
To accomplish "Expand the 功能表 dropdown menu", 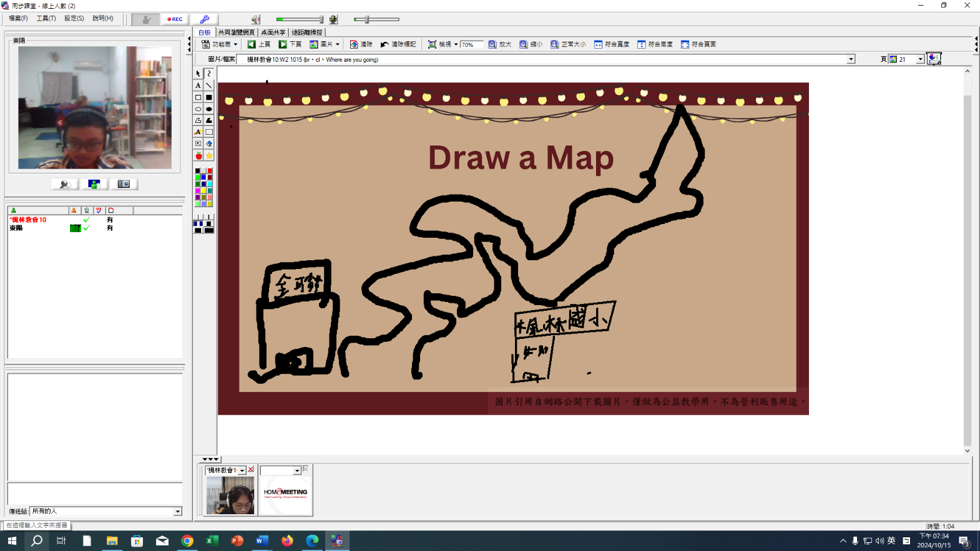I will (x=220, y=44).
